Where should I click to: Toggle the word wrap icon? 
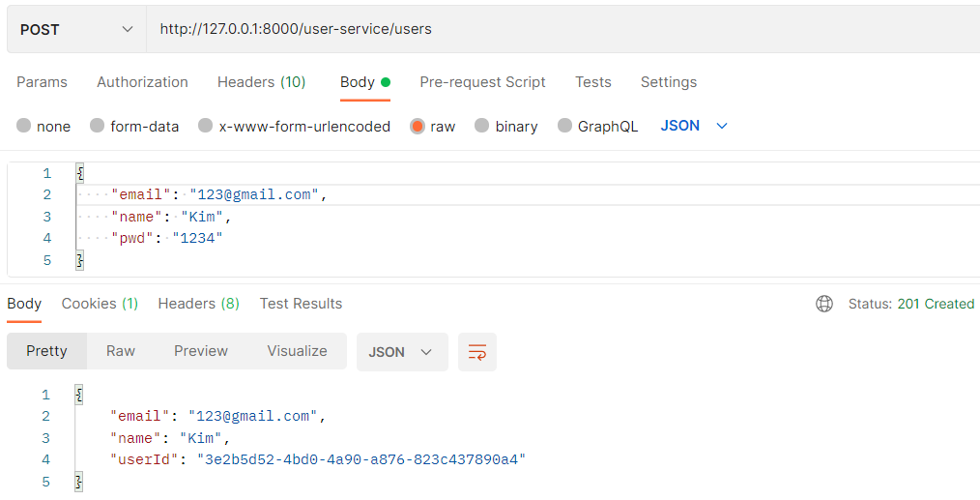477,352
